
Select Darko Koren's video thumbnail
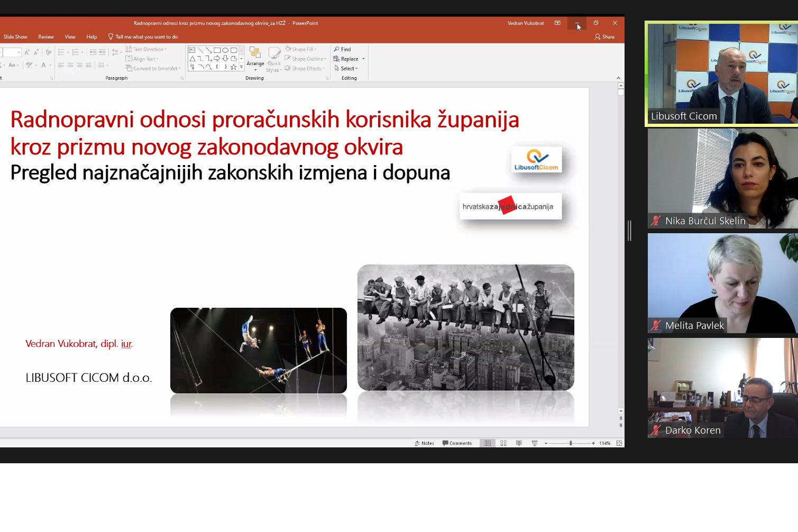[721, 388]
